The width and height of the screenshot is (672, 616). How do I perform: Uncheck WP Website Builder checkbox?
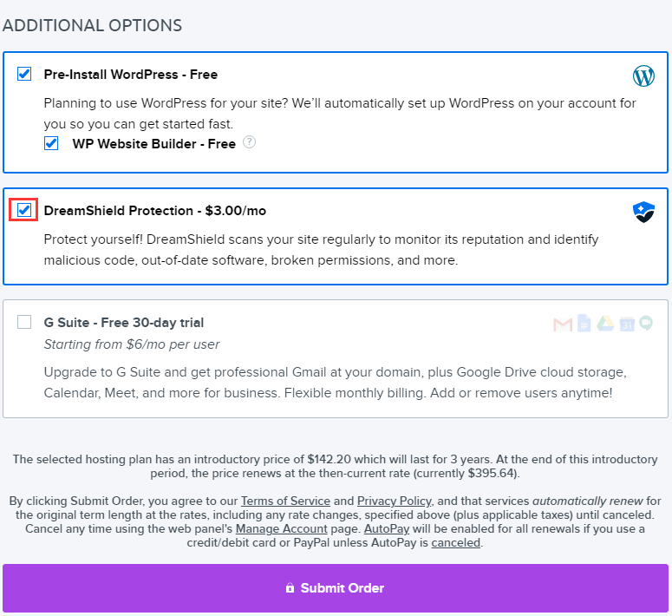pyautogui.click(x=51, y=143)
